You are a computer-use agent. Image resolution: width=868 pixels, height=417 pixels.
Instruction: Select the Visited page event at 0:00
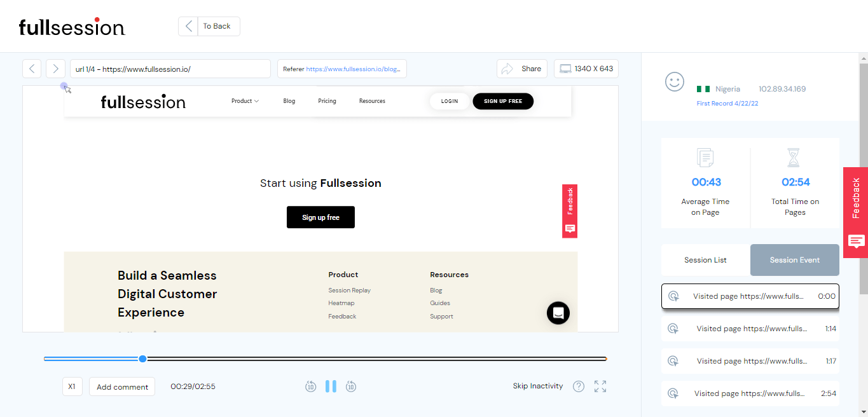(x=750, y=296)
